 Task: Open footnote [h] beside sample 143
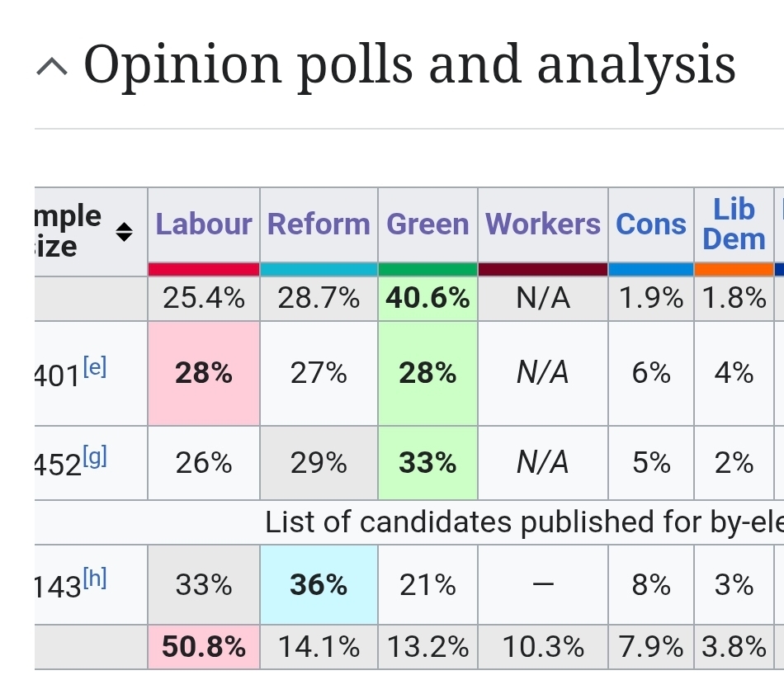click(x=95, y=578)
